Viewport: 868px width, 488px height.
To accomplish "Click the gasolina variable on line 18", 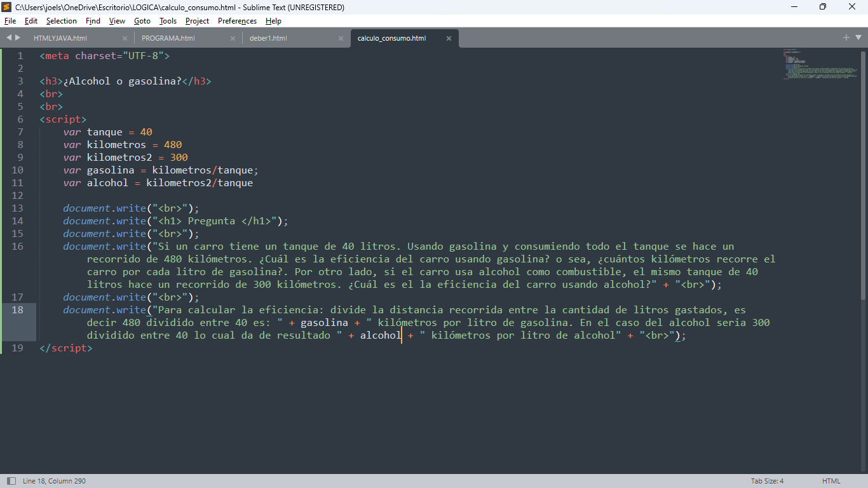I will (x=325, y=323).
